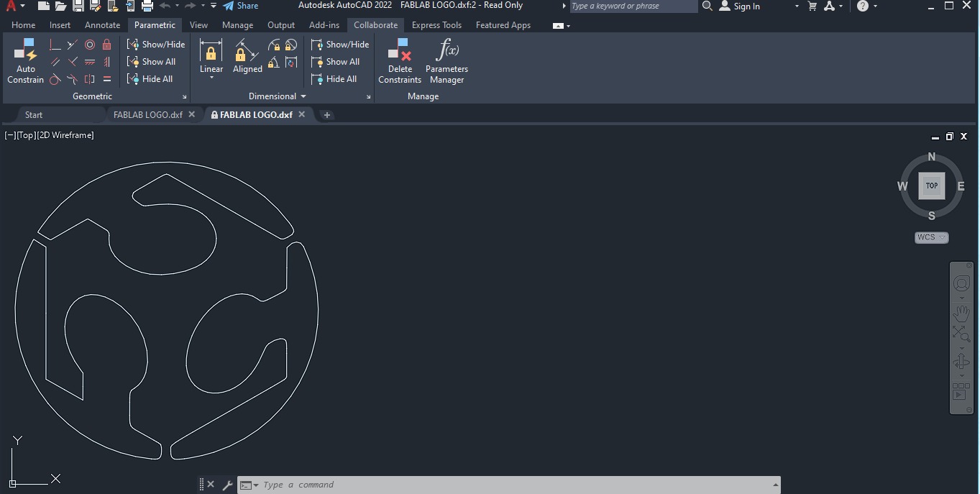The width and height of the screenshot is (980, 494).
Task: Click the Share button
Action: tap(240, 6)
